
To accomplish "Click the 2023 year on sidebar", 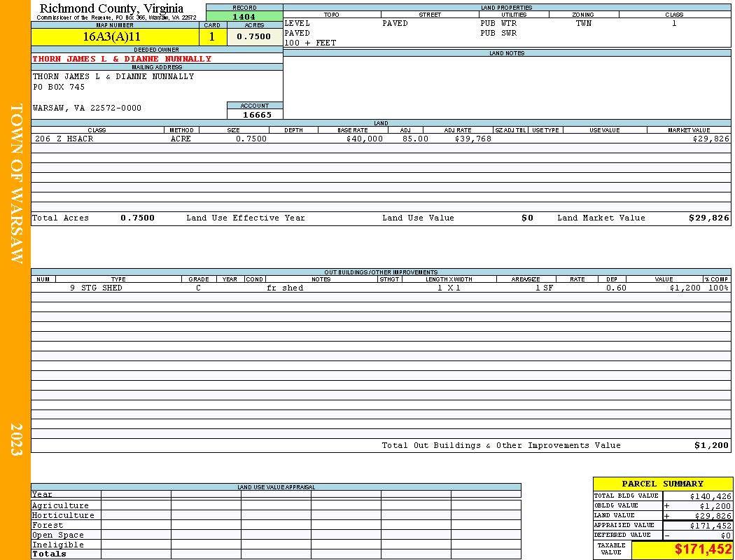I will pos(16,440).
